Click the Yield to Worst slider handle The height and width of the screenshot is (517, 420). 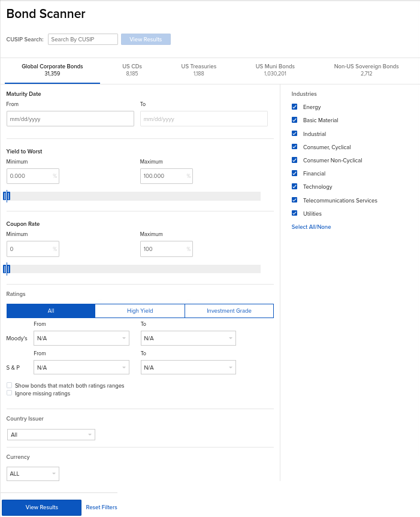click(7, 196)
